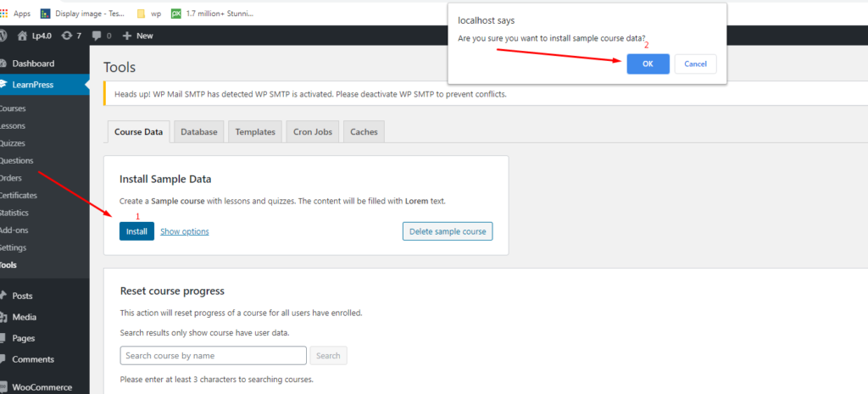Open the Lp4.0 site home icon
Screen dimensions: 868x394
[22, 36]
